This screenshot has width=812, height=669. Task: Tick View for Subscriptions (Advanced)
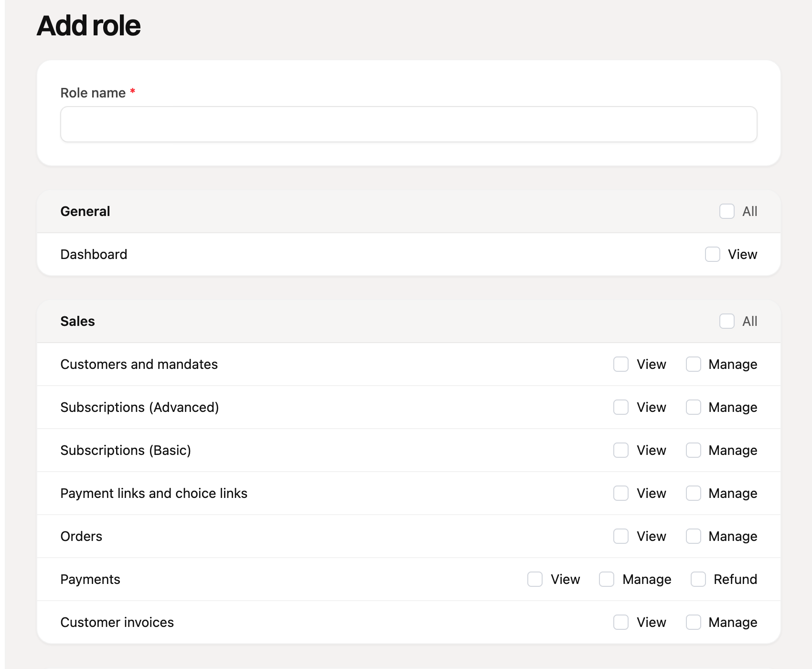pyautogui.click(x=621, y=407)
